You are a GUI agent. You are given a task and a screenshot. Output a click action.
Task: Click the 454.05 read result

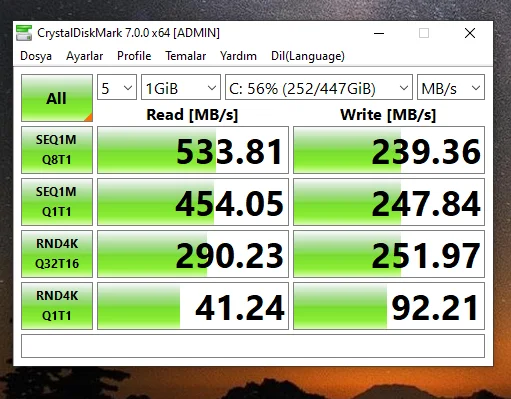point(193,202)
